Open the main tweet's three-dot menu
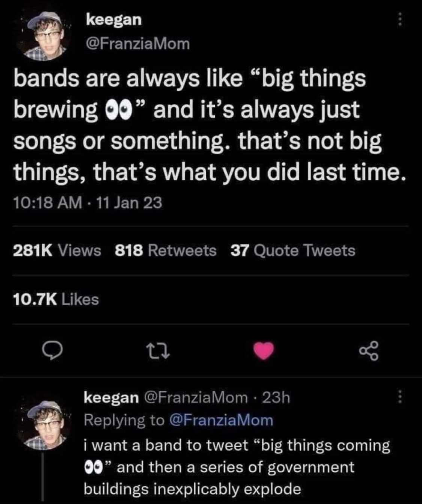Image resolution: width=422 pixels, height=504 pixels. click(x=400, y=20)
